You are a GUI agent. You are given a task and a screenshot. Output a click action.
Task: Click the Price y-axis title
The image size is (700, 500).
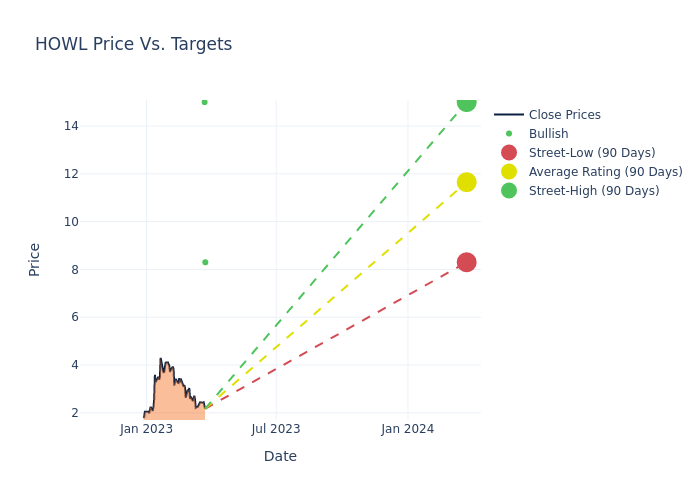[x=34, y=259]
